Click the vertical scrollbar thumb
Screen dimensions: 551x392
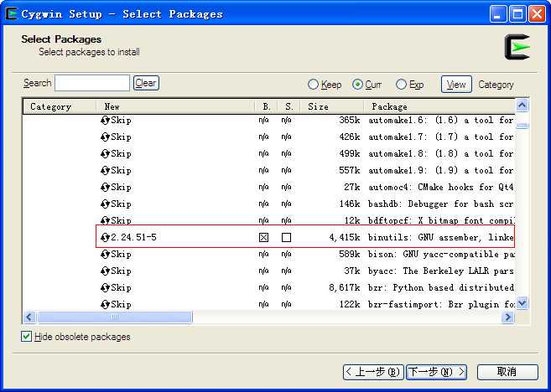(522, 126)
